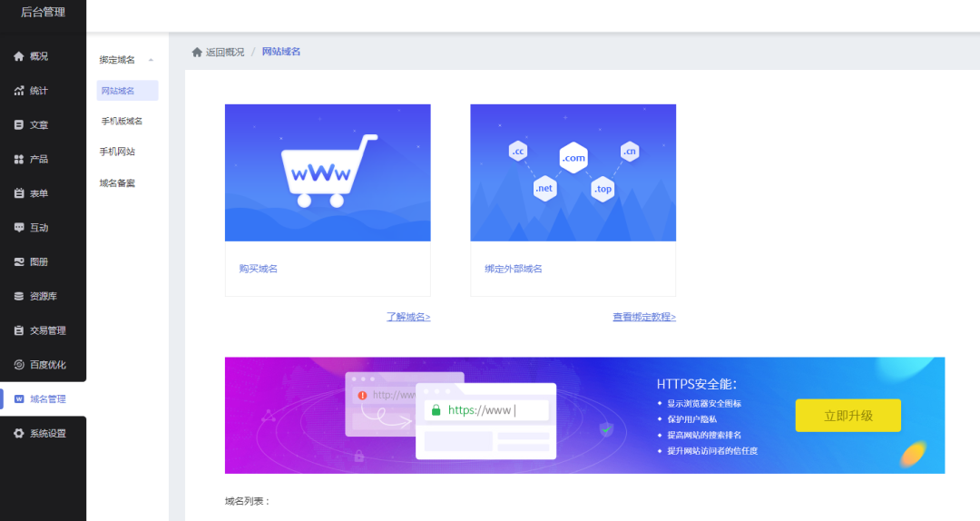Click the 产品 grid icon
The height and width of the screenshot is (521, 980).
(x=19, y=160)
